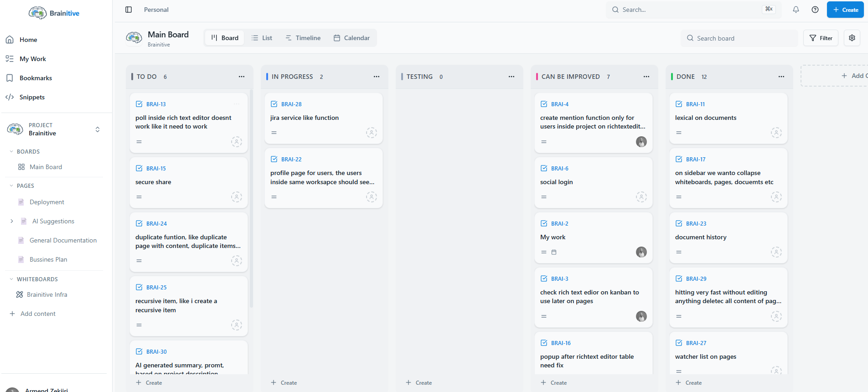Click Main Board project avatar in header
This screenshot has width=868, height=392.
click(x=134, y=38)
